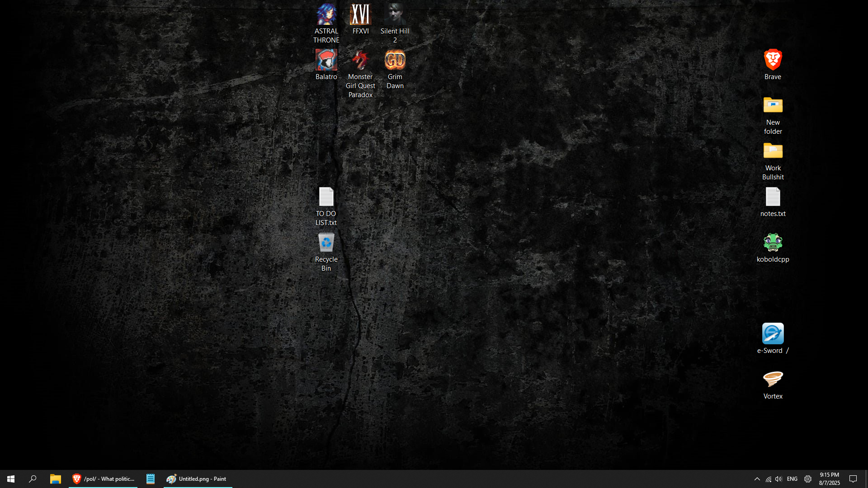Select the Silent Hill 2 shortcut

[x=395, y=23]
